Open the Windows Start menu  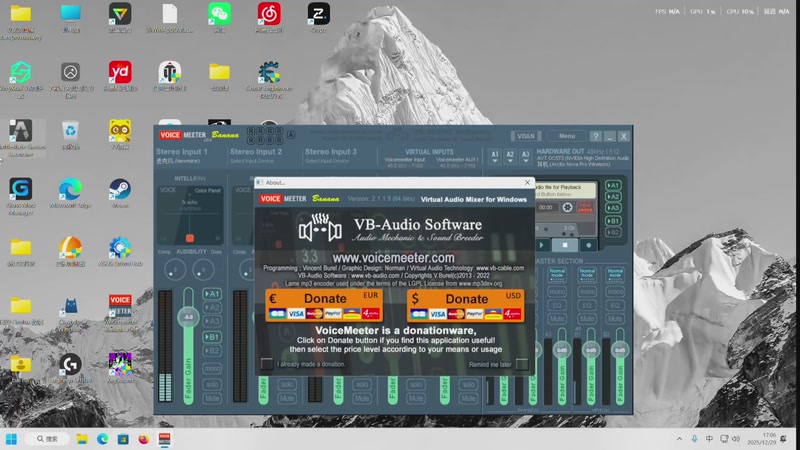pos(11,439)
